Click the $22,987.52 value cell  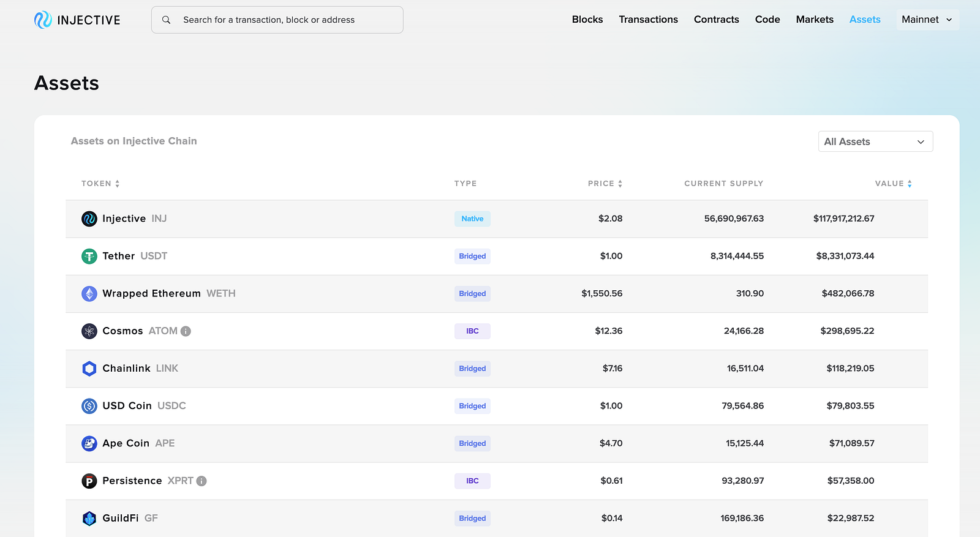[851, 519]
